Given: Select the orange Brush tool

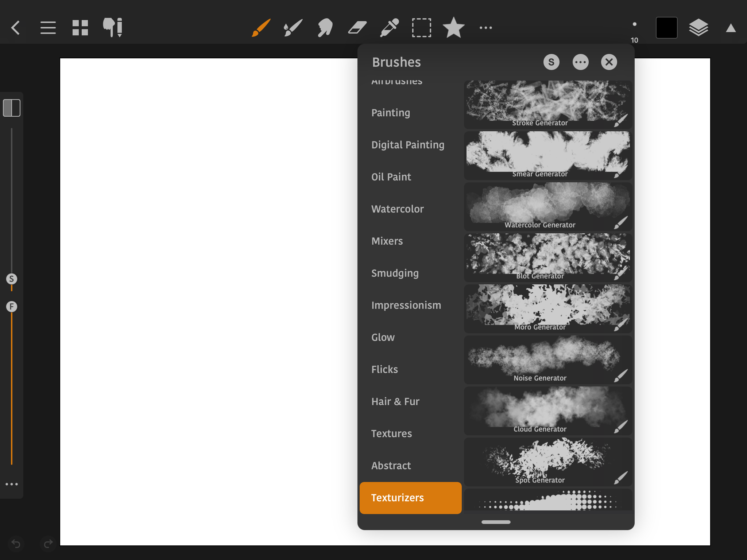Looking at the screenshot, I should [x=261, y=28].
